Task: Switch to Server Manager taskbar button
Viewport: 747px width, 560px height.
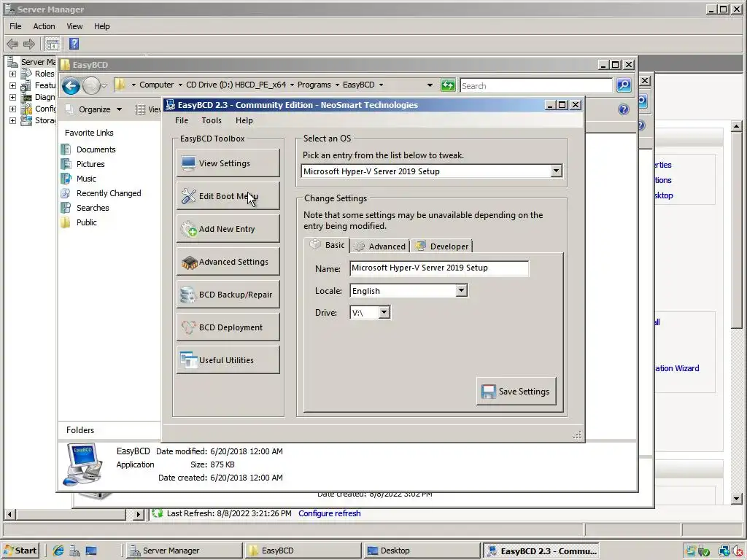Action: pos(183,551)
